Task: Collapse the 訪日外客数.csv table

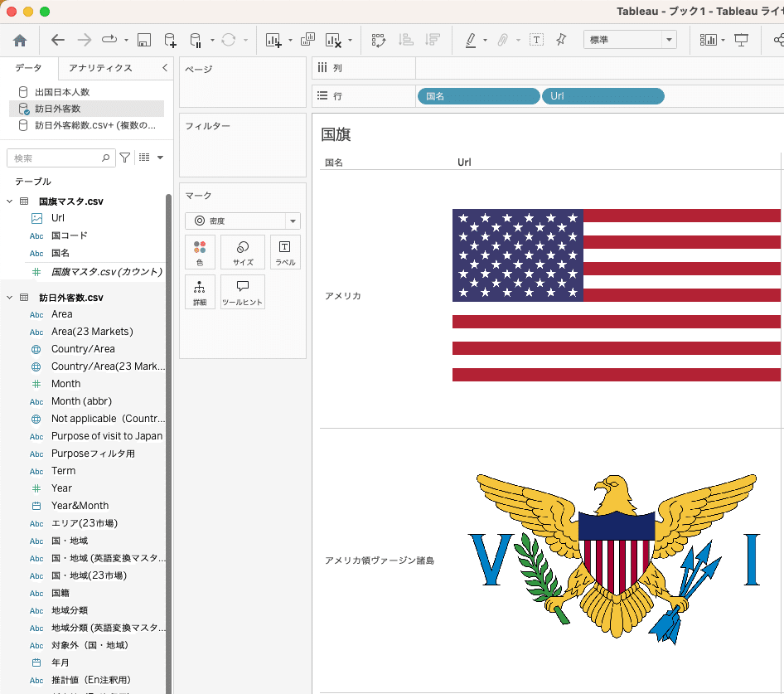Action: tap(9, 297)
